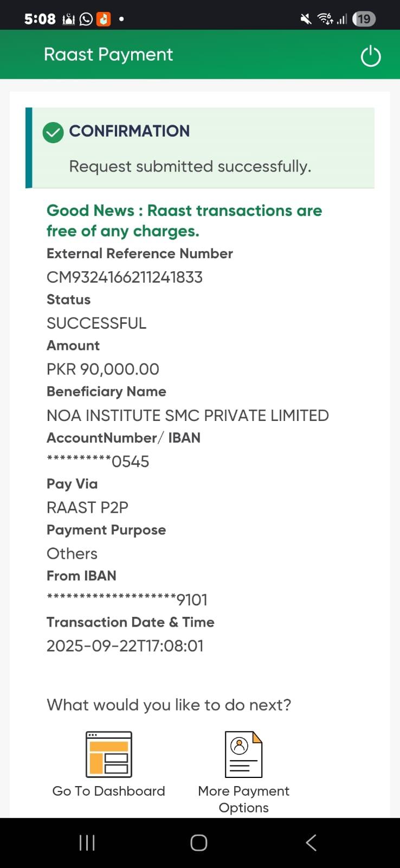Tap the muted sound status icon
400x868 pixels.
[306, 20]
